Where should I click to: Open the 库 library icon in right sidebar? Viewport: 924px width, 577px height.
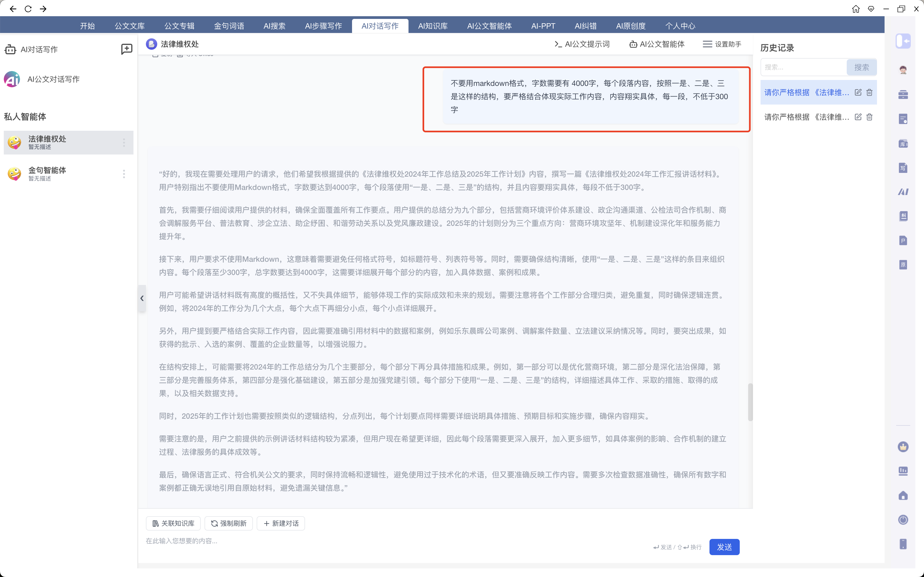pyautogui.click(x=903, y=143)
